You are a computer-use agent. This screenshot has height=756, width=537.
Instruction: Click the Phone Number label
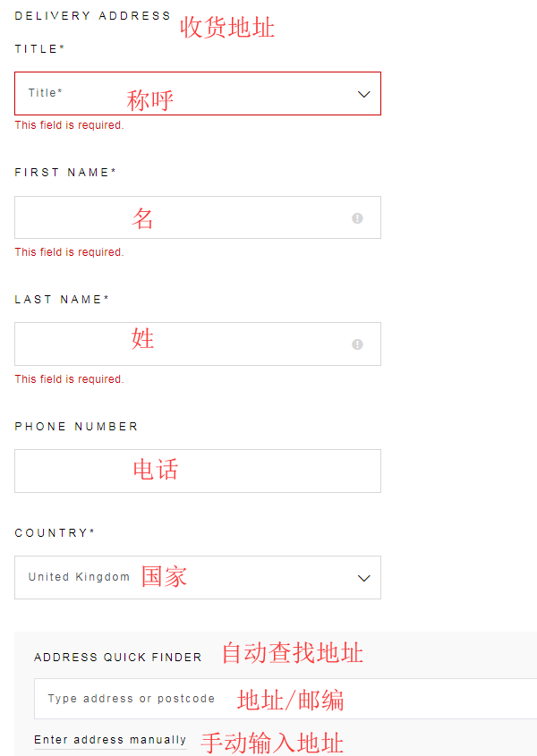(76, 426)
